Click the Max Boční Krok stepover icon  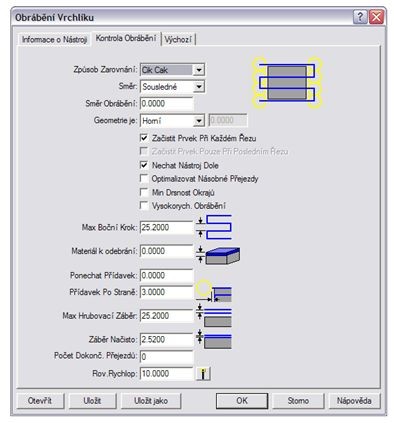click(214, 227)
